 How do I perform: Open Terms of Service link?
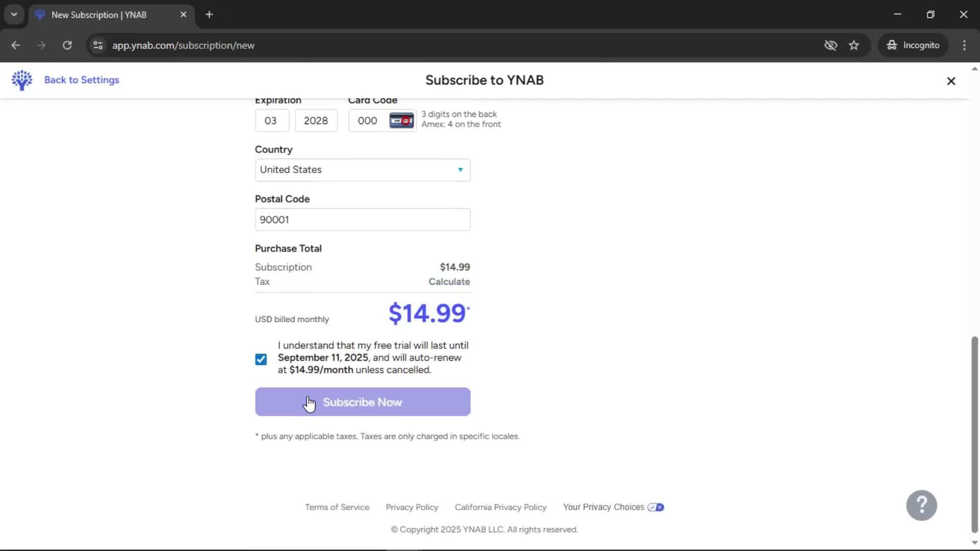click(x=337, y=507)
